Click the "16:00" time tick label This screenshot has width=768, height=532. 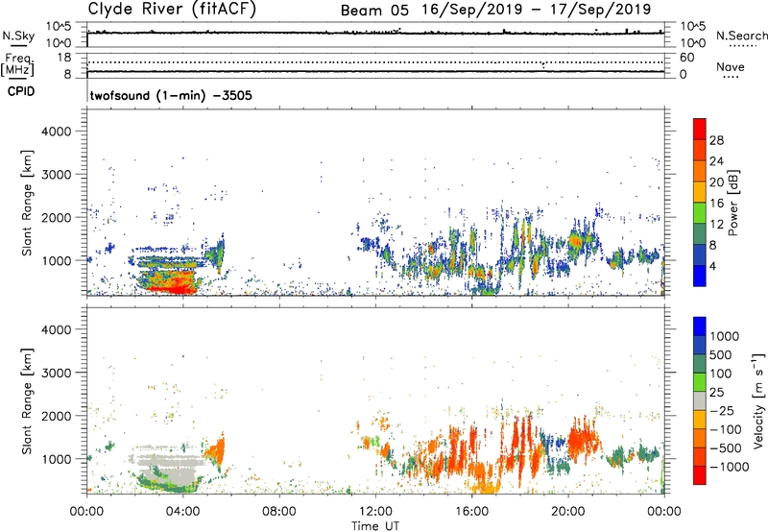(471, 512)
